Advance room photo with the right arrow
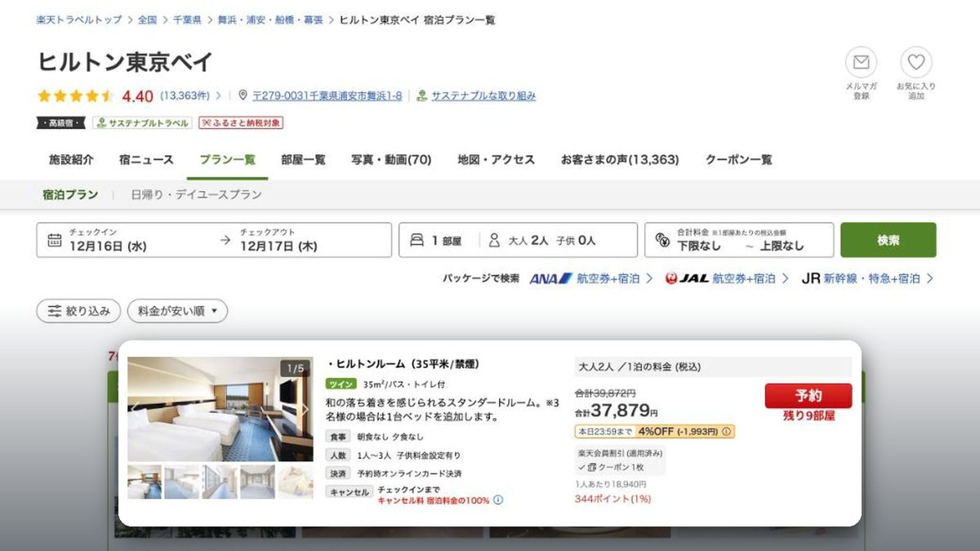980x551 pixels. pos(305,409)
